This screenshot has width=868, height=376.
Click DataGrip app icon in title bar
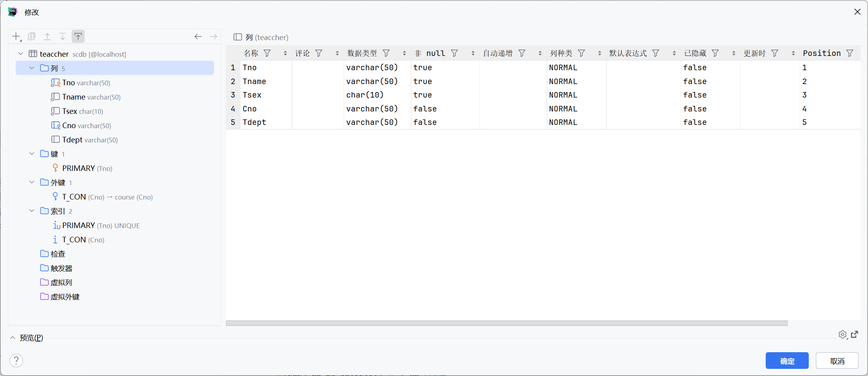coord(13,12)
